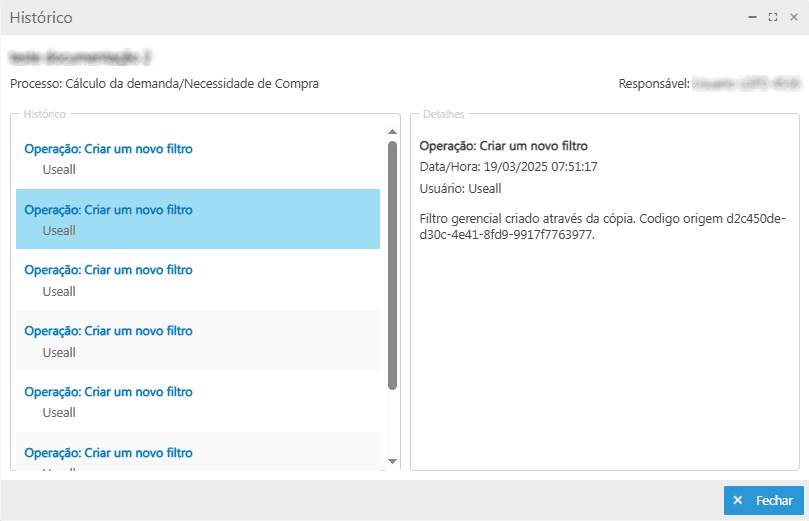Open the fifth history list operation
The height and width of the screenshot is (521, 809).
[108, 391]
